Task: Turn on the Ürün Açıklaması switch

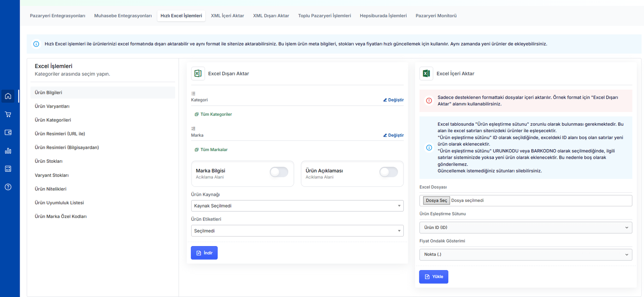Action: point(388,172)
